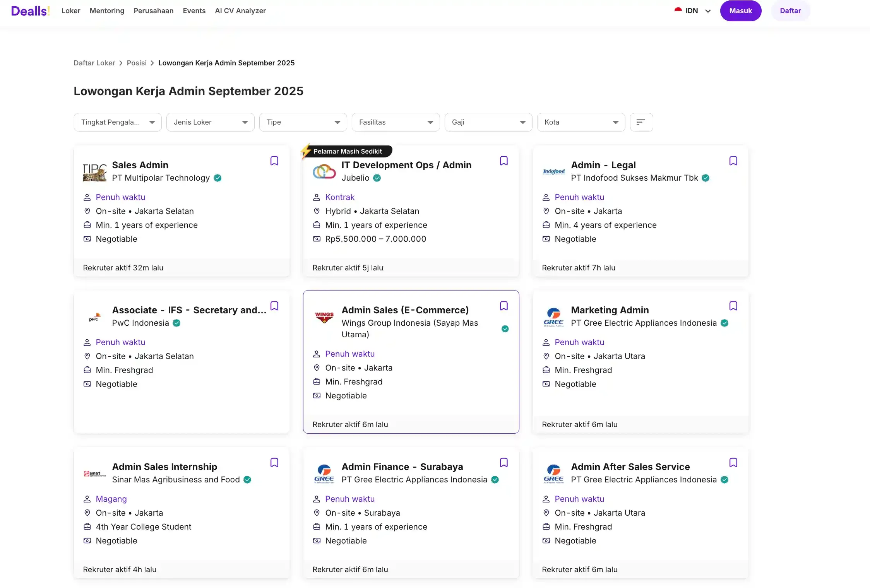870x588 pixels.
Task: Click verified badge next to PwC Indonesia
Action: pyautogui.click(x=176, y=323)
